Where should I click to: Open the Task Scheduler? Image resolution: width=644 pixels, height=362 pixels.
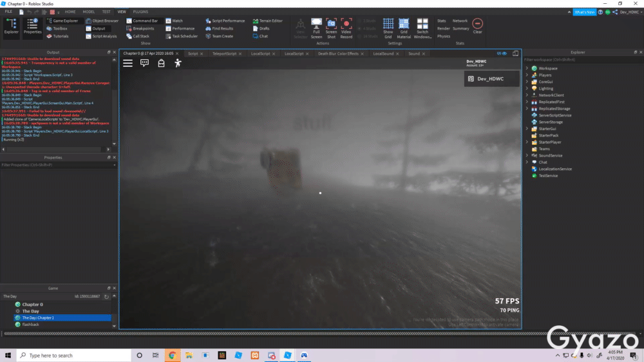point(182,36)
